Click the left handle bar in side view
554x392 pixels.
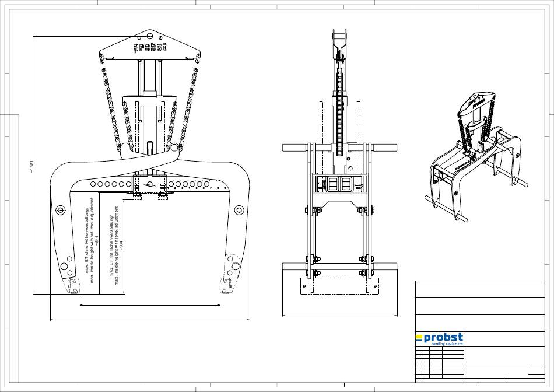(294, 148)
